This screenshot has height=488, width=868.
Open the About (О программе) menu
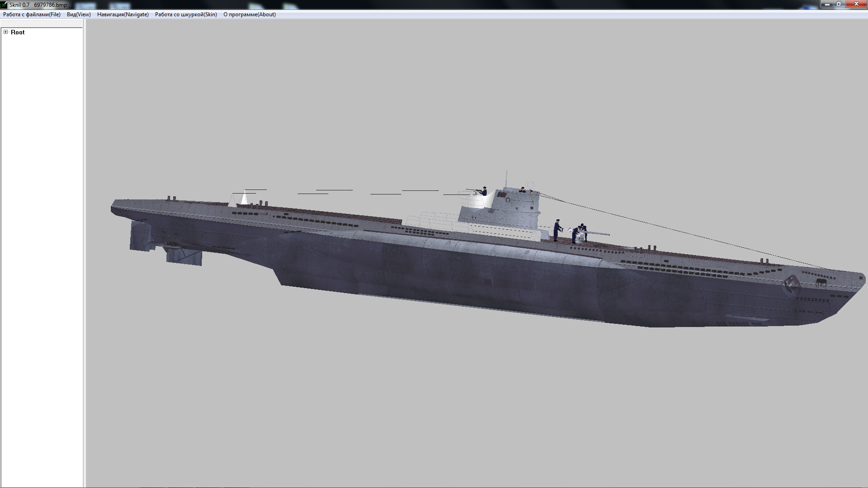[249, 14]
